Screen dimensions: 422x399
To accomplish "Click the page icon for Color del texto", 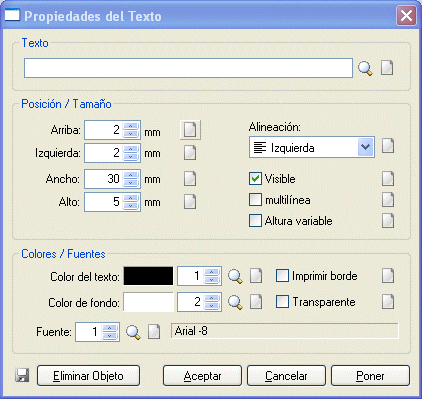I will (256, 276).
